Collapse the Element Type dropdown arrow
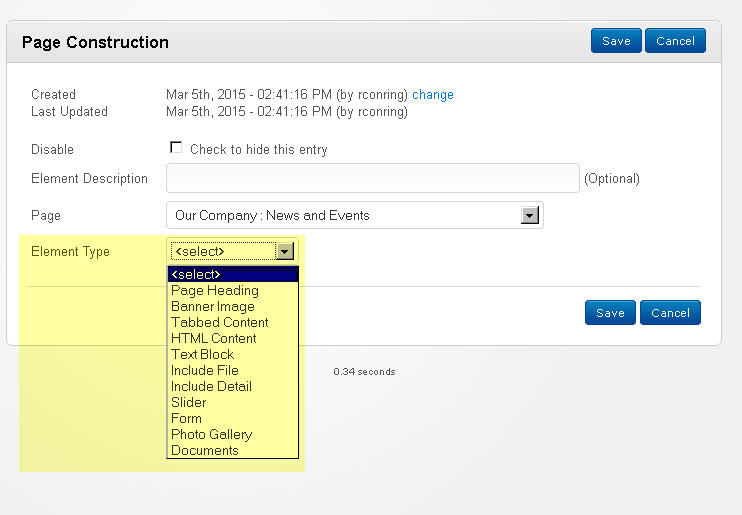Viewport: 742px width, 515px height. click(x=285, y=252)
